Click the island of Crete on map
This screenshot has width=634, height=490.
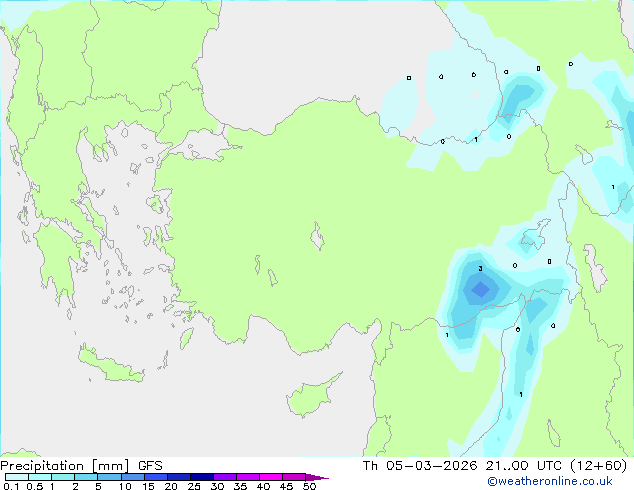(110, 364)
